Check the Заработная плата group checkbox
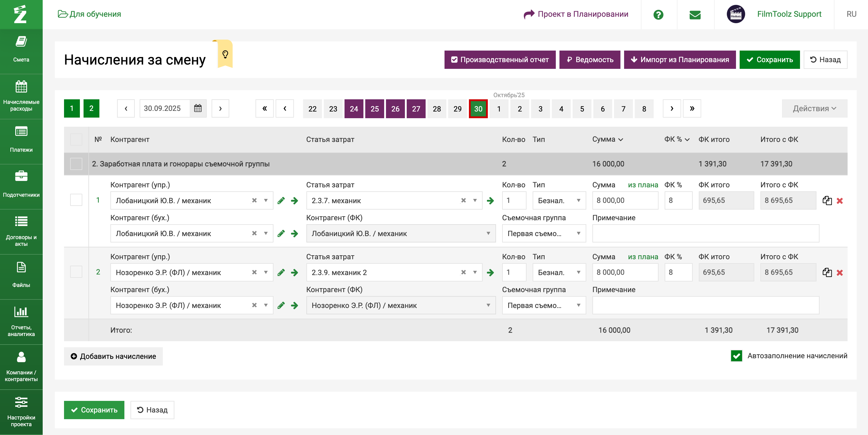The height and width of the screenshot is (435, 868). coord(76,164)
